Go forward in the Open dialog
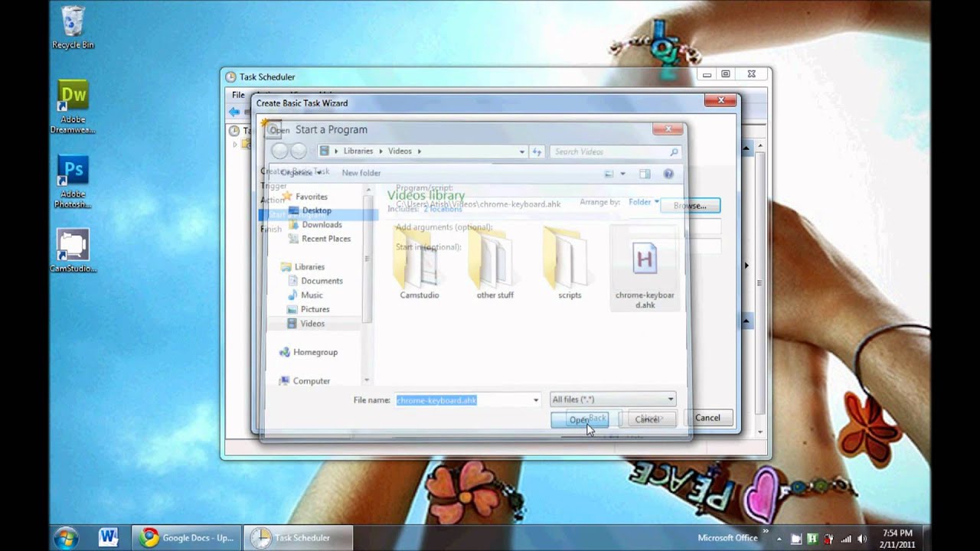 [x=299, y=152]
